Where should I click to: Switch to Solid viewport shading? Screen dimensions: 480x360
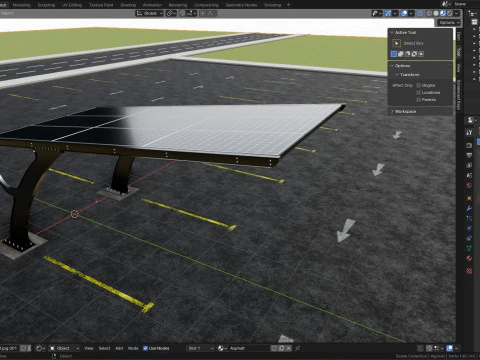click(436, 13)
